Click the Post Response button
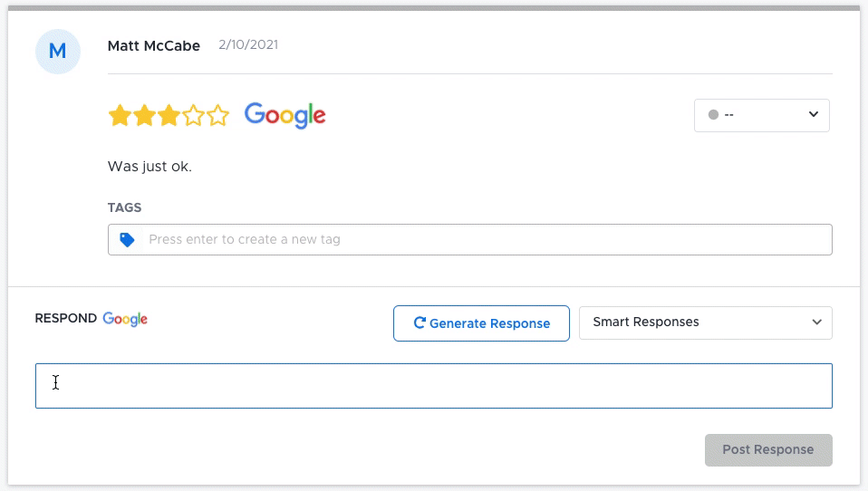The width and height of the screenshot is (868, 491). coord(767,450)
